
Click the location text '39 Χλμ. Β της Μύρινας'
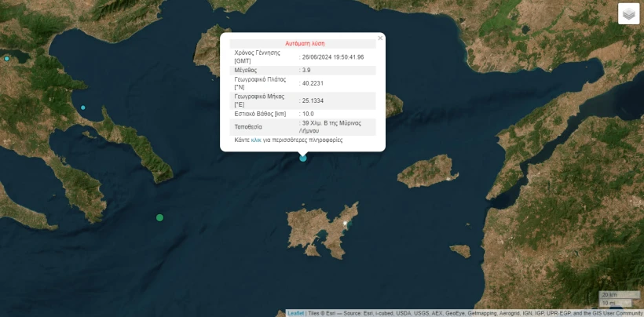(330, 124)
